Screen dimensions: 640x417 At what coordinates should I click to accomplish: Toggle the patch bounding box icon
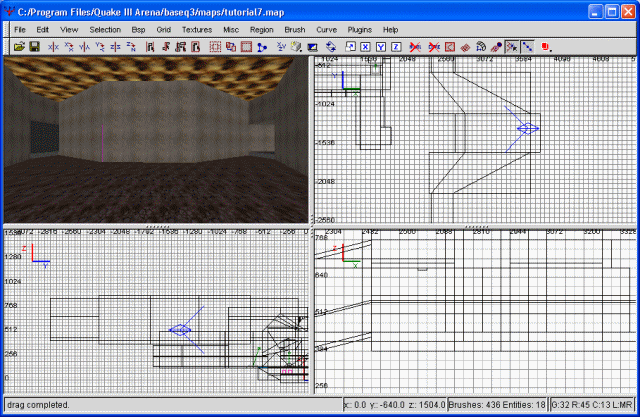pyautogui.click(x=449, y=47)
